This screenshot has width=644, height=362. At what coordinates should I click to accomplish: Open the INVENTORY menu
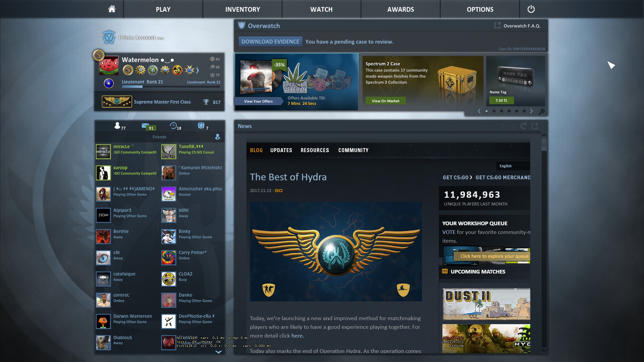pyautogui.click(x=243, y=9)
